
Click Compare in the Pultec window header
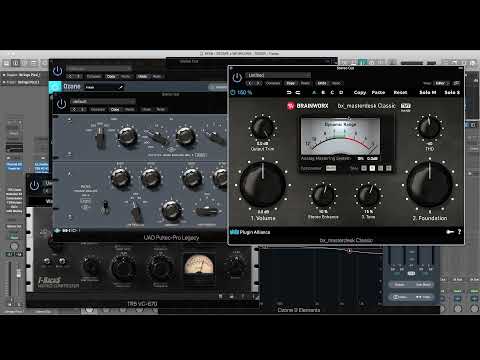(x=98, y=109)
